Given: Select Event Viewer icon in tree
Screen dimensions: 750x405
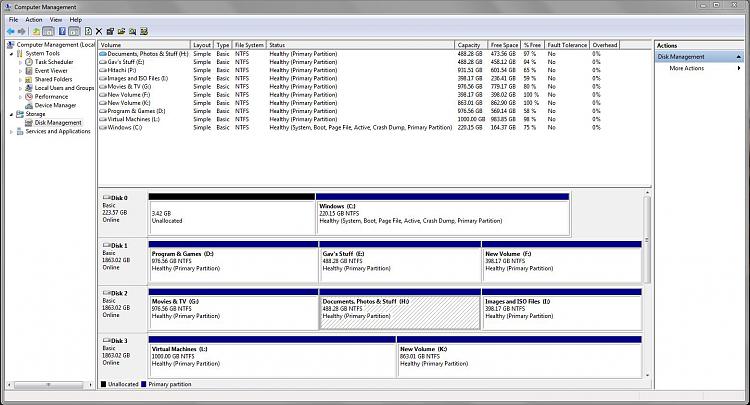Looking at the screenshot, I should tap(29, 71).
